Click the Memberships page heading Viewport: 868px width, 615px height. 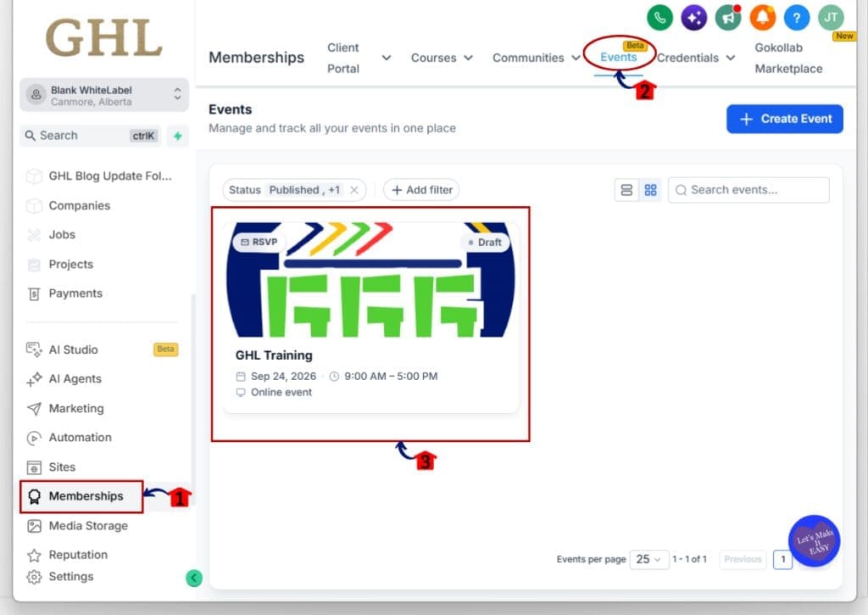click(256, 58)
